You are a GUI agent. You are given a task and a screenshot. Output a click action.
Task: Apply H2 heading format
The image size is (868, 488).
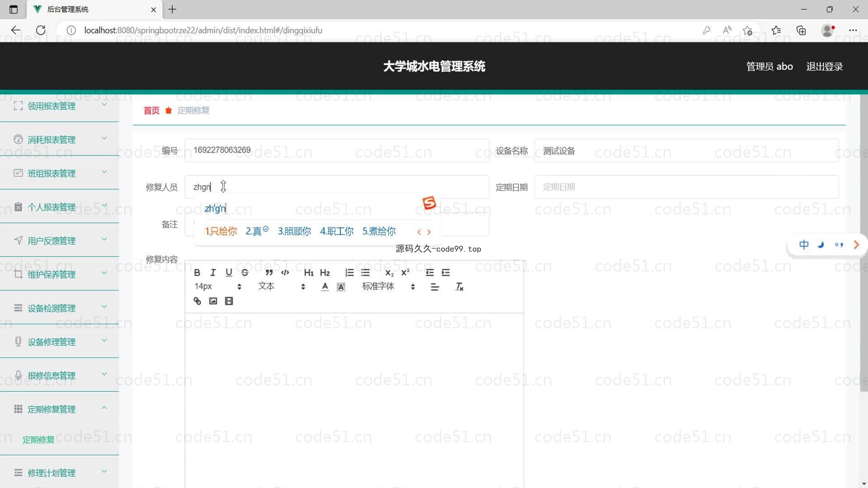[325, 272]
